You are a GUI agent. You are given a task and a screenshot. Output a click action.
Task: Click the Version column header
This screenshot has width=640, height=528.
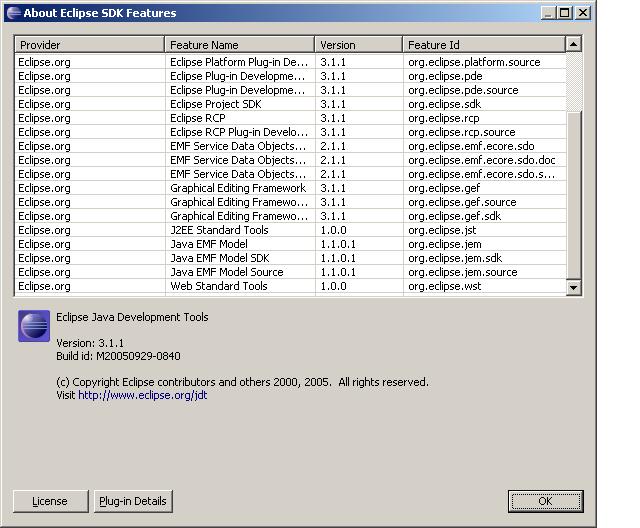point(358,45)
